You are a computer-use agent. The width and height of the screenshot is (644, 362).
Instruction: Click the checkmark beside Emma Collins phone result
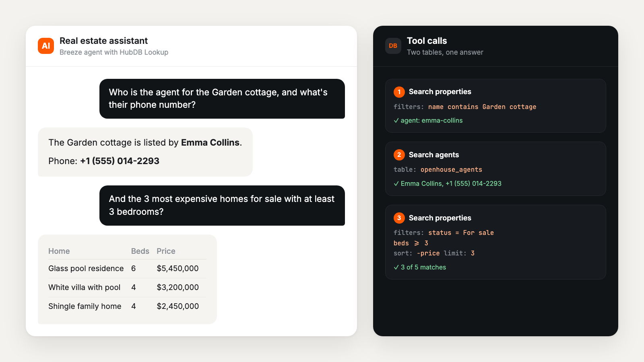point(396,184)
